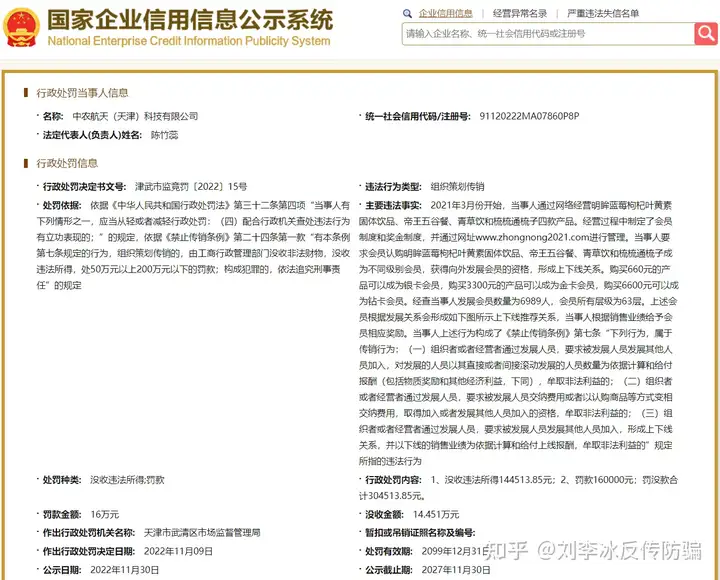
Task: Select violation type 组织策划传销
Action: [457, 186]
